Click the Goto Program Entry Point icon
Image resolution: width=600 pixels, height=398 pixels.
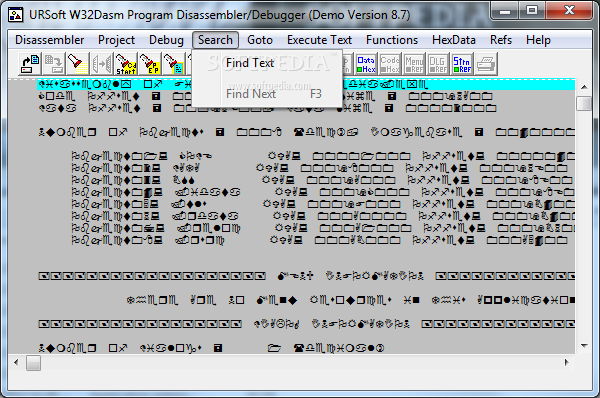pyautogui.click(x=149, y=64)
